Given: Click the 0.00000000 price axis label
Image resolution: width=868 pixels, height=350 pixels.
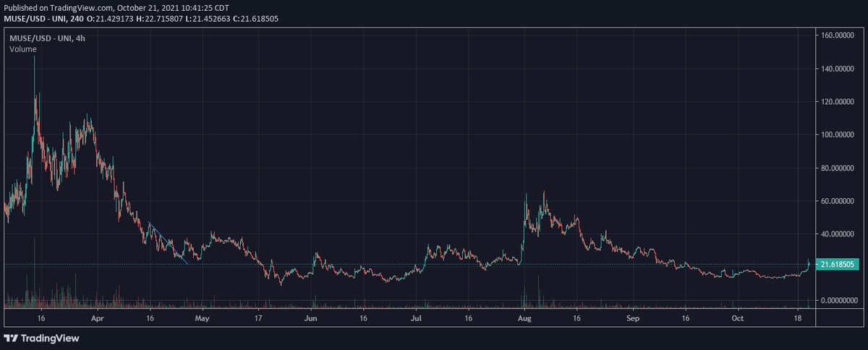Looking at the screenshot, I should pyautogui.click(x=839, y=300).
